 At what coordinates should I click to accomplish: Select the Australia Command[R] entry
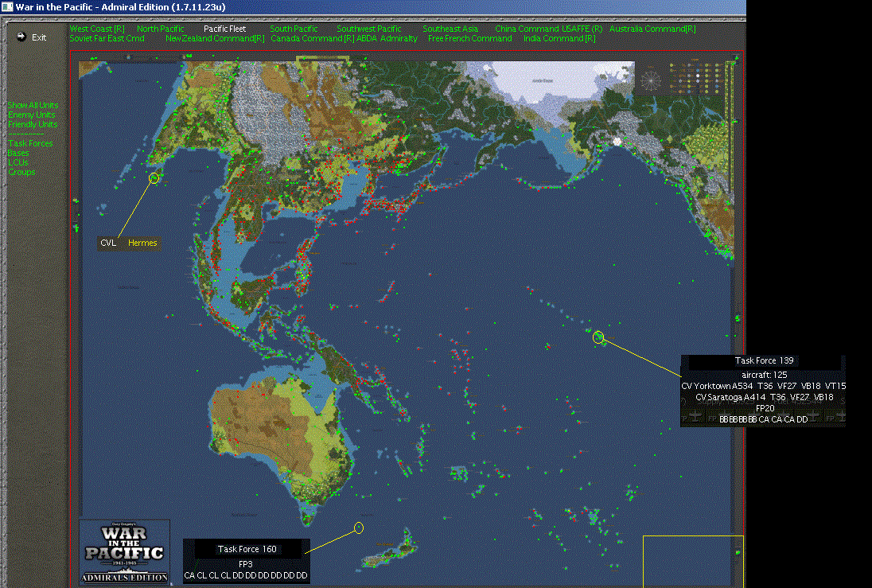[652, 29]
